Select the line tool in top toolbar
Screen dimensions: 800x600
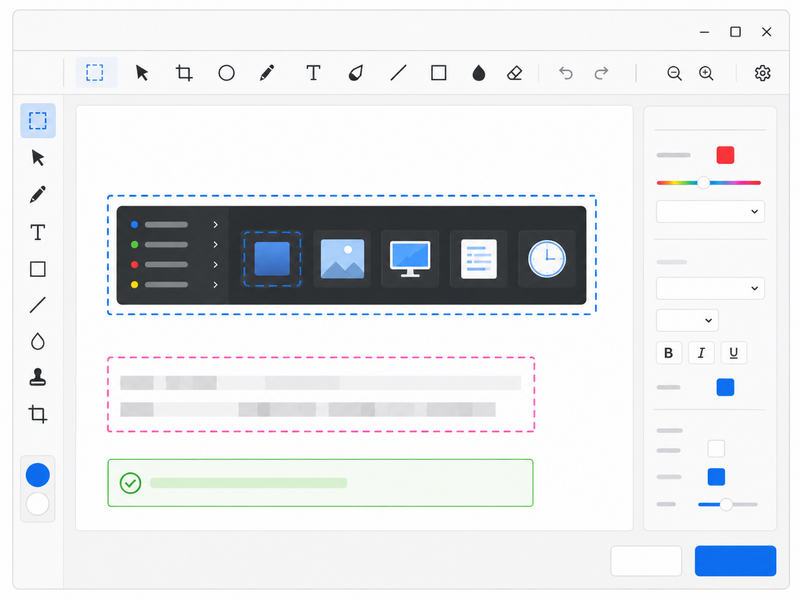(398, 73)
